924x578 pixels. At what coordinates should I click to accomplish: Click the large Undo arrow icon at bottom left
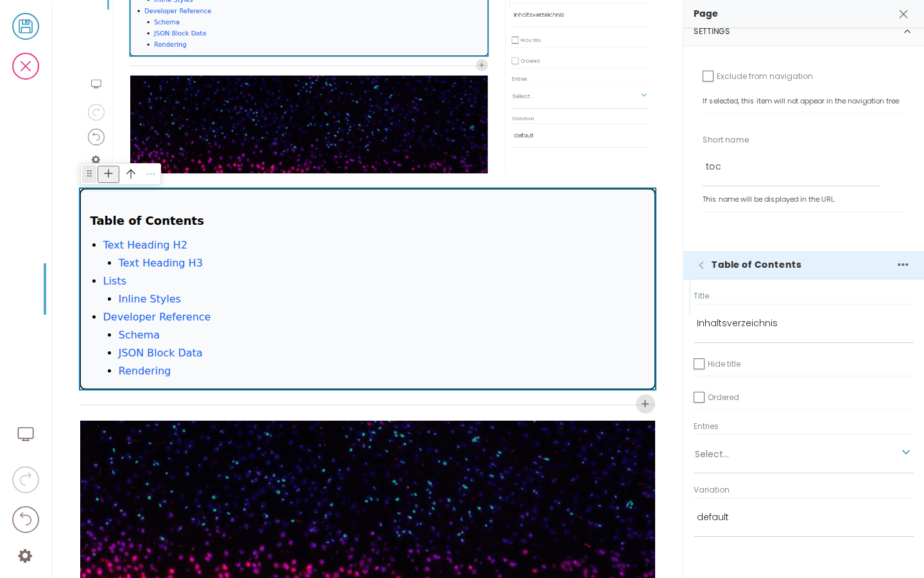tap(26, 520)
